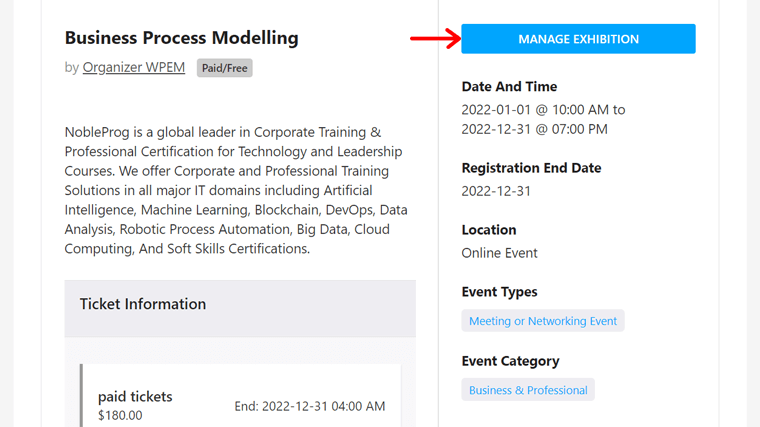Select the paid tickets entry
760x427 pixels.
tap(135, 396)
